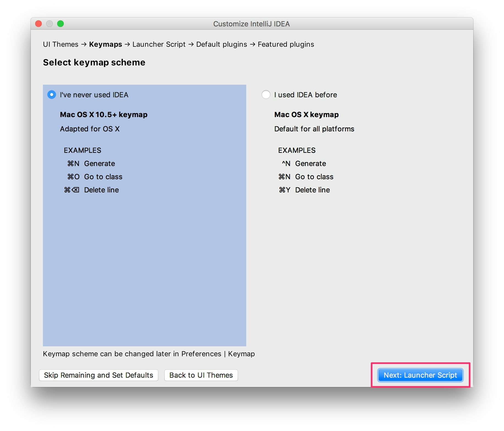
Task: Click the Customize IntelliJ IDEA title bar text
Action: pyautogui.click(x=251, y=24)
